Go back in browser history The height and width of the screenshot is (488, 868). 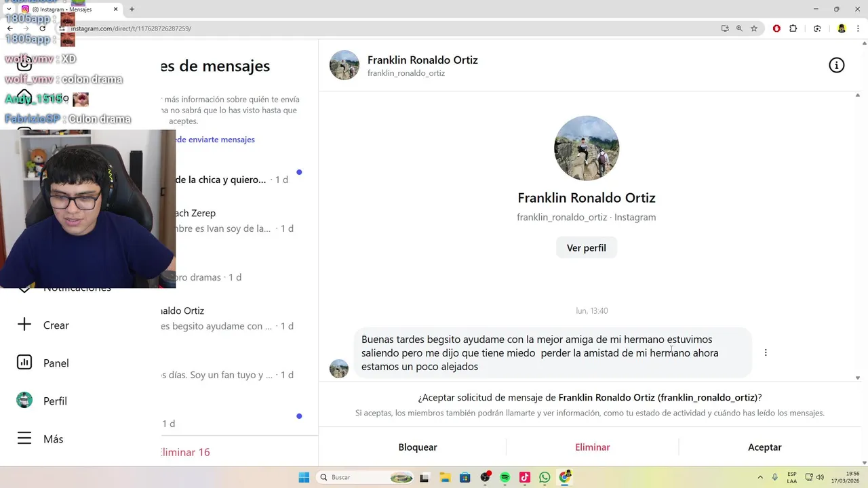tap(9, 28)
